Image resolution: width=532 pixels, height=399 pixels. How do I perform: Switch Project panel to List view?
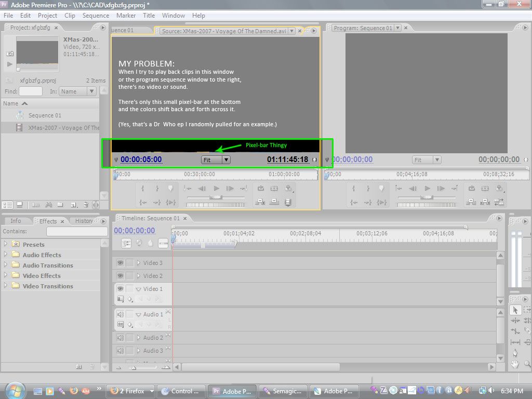point(7,205)
